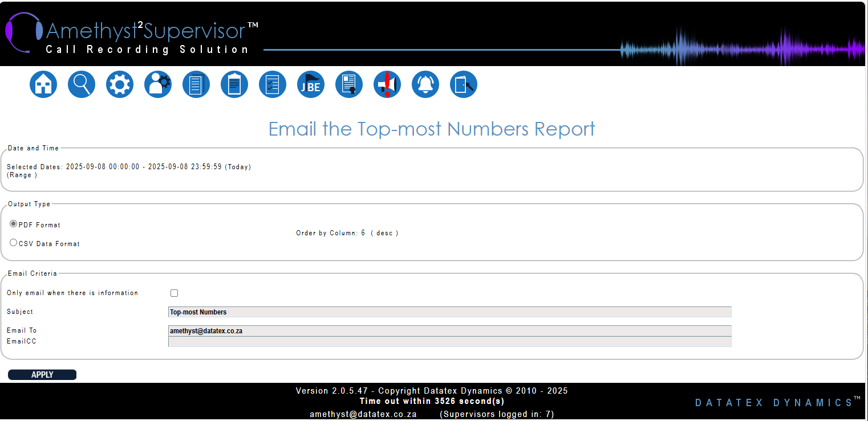The width and height of the screenshot is (868, 421).
Task: Enable 'Only email when there is information'
Action: click(x=175, y=293)
